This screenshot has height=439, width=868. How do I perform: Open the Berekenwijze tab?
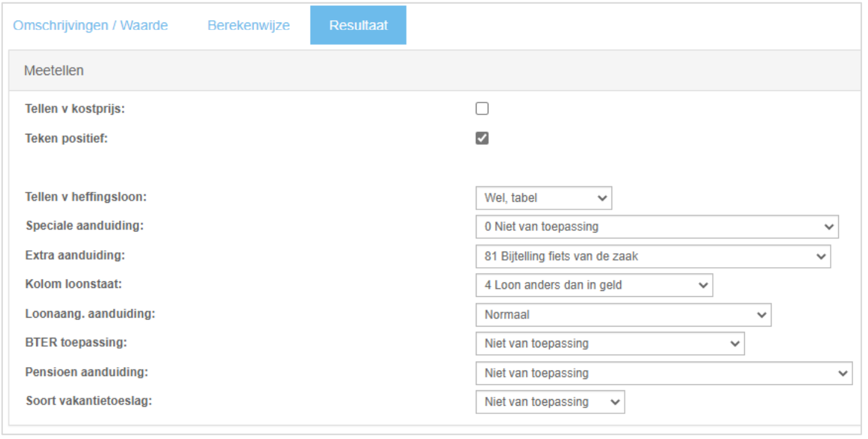[249, 26]
